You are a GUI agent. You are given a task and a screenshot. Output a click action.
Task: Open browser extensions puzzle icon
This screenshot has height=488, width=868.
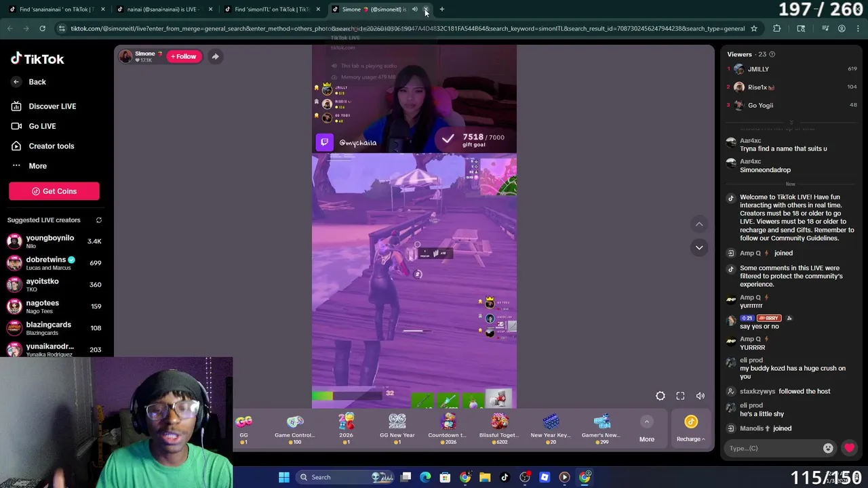tap(777, 28)
